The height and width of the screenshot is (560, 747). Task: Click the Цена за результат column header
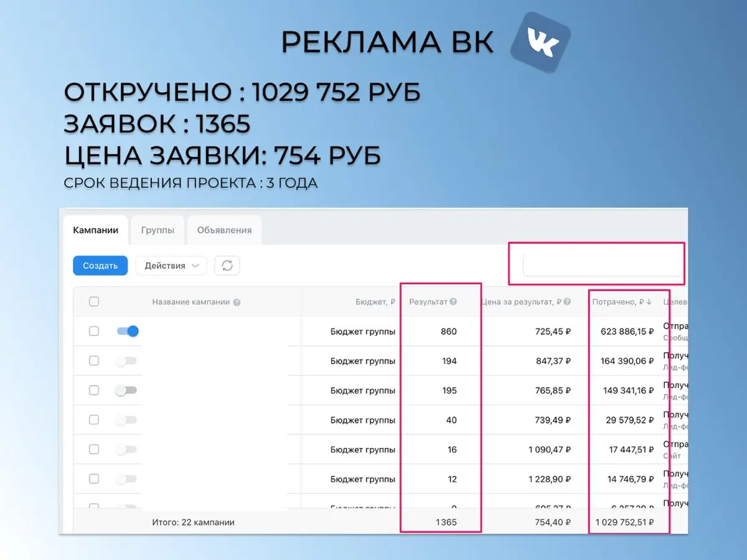(521, 302)
